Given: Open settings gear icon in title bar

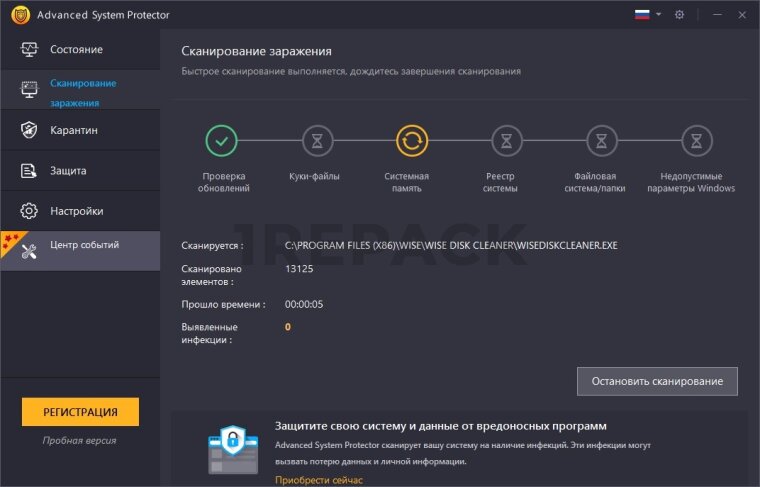Looking at the screenshot, I should click(x=679, y=15).
